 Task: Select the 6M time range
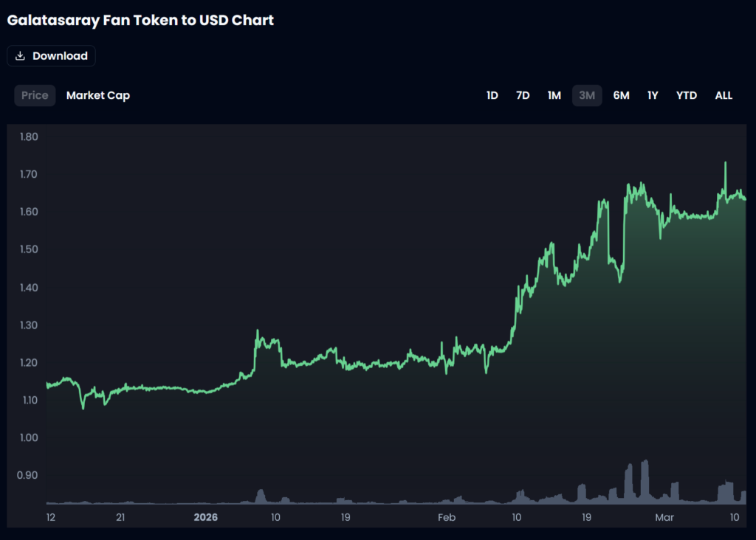coord(621,95)
